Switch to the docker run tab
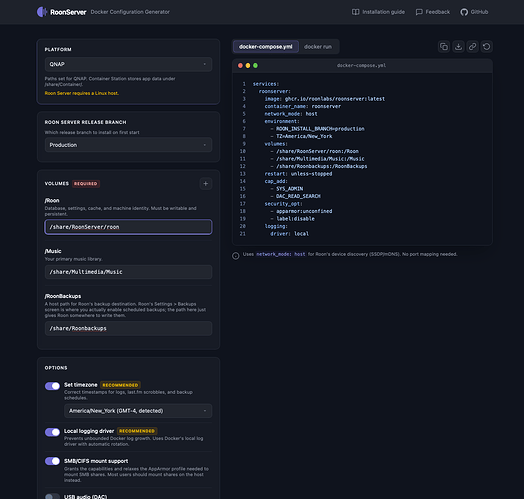This screenshot has width=524, height=499. pyautogui.click(x=318, y=47)
